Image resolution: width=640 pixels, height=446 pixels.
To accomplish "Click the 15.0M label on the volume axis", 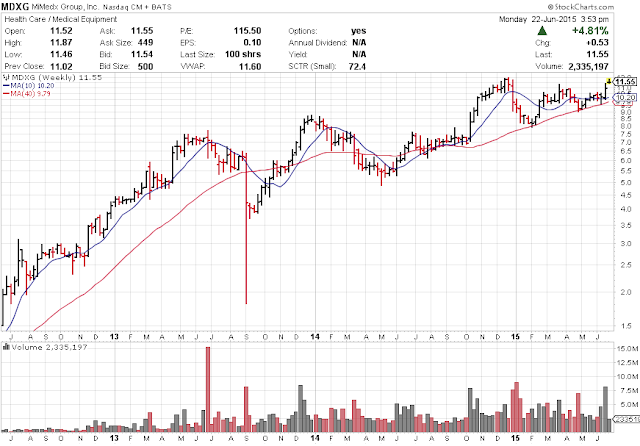I will (x=629, y=348).
